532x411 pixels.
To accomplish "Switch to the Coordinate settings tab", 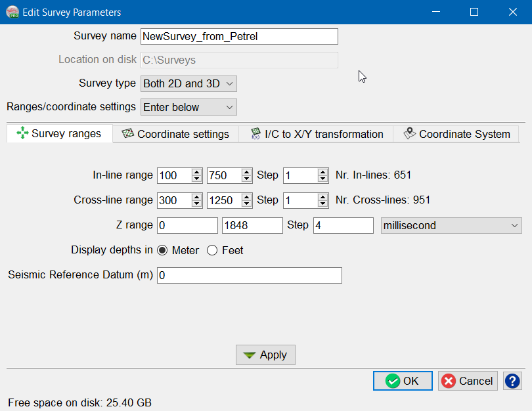I will (175, 134).
